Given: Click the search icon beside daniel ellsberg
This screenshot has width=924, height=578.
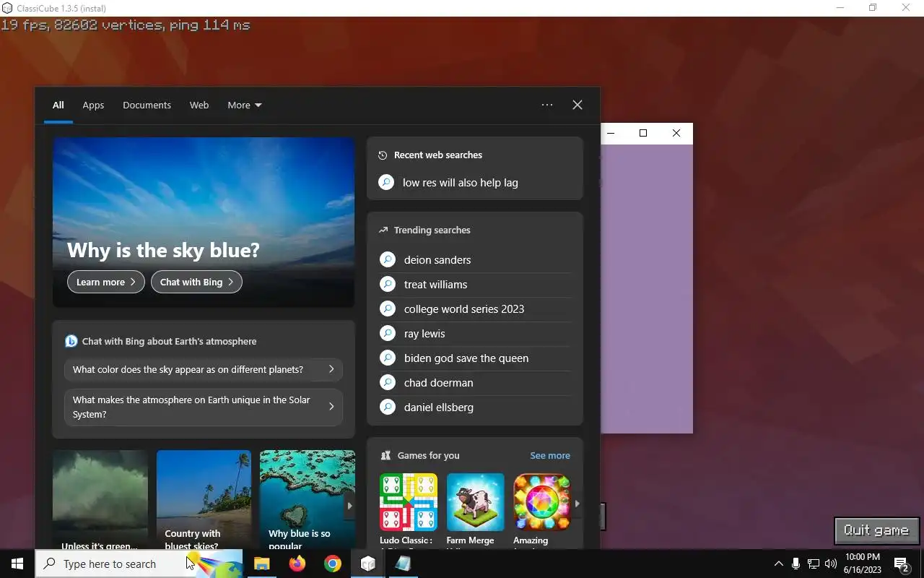Looking at the screenshot, I should point(388,407).
